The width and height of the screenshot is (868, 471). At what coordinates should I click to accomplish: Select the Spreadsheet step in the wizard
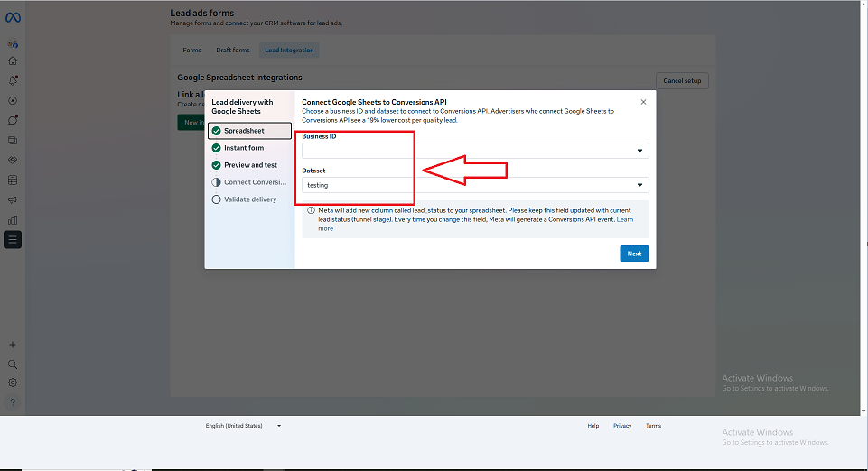249,131
